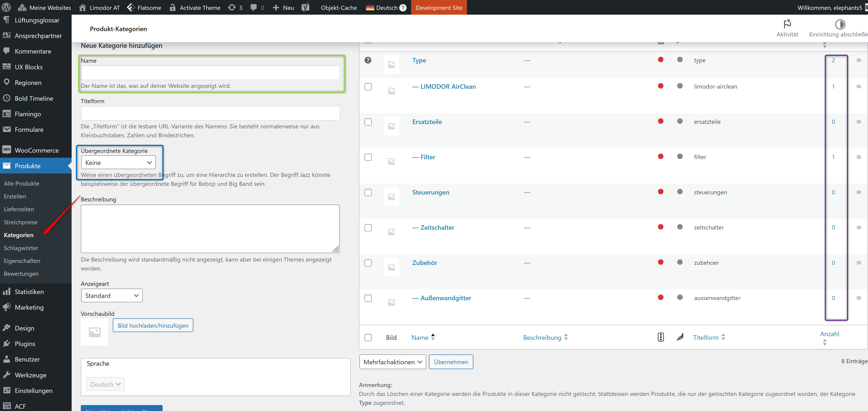Click the Yoast readability column icon in footer
868x411 pixels.
coord(680,337)
